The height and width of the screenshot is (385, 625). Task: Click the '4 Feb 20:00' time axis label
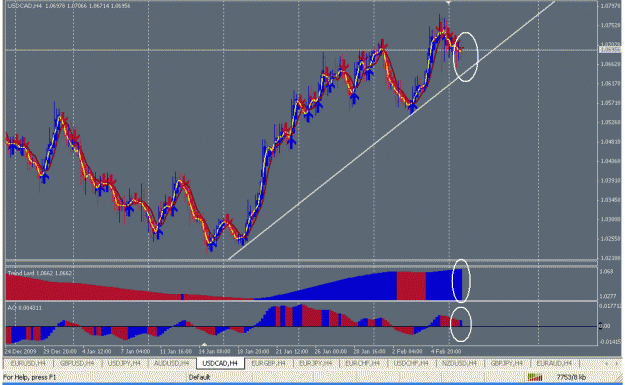pyautogui.click(x=446, y=352)
